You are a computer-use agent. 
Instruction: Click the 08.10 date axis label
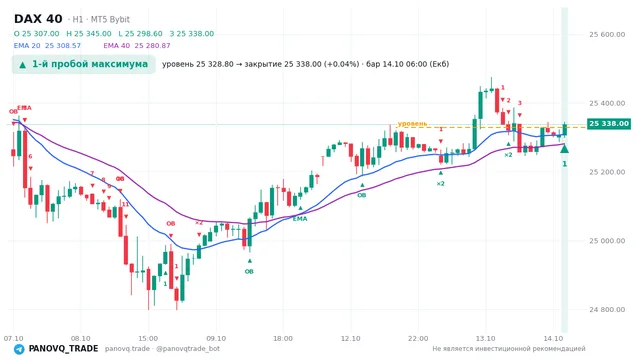click(x=80, y=338)
